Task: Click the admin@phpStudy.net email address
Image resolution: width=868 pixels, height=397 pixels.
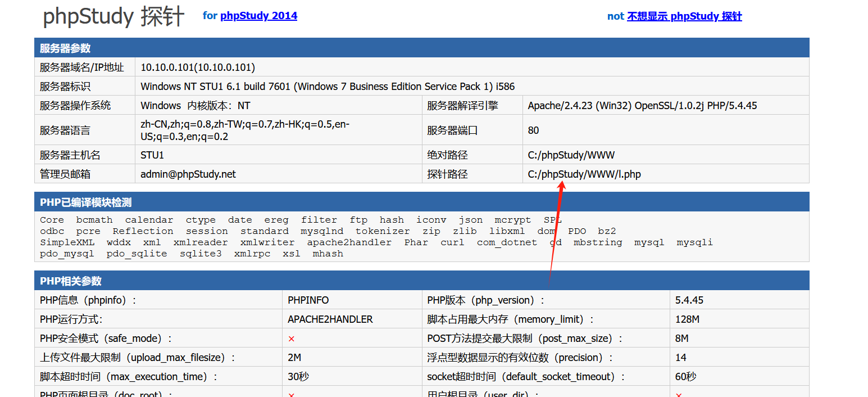Action: [188, 174]
